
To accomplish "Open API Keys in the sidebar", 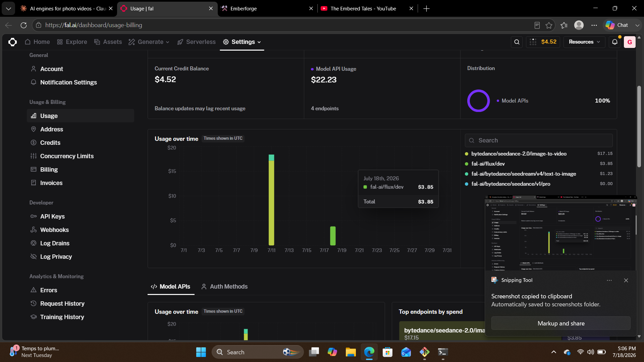I will pos(80,216).
